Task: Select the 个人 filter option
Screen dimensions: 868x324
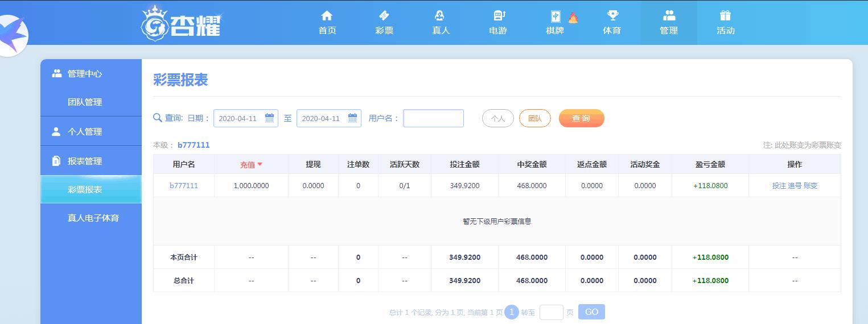Action: 498,118
